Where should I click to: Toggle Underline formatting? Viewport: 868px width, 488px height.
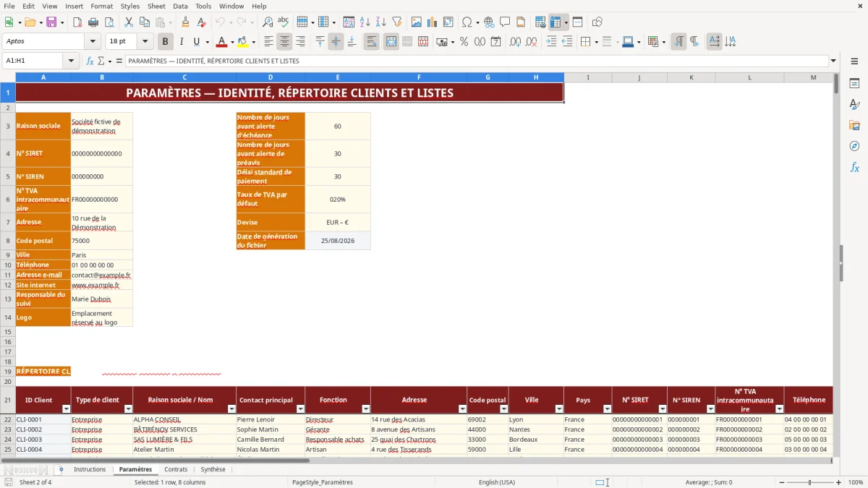point(196,42)
